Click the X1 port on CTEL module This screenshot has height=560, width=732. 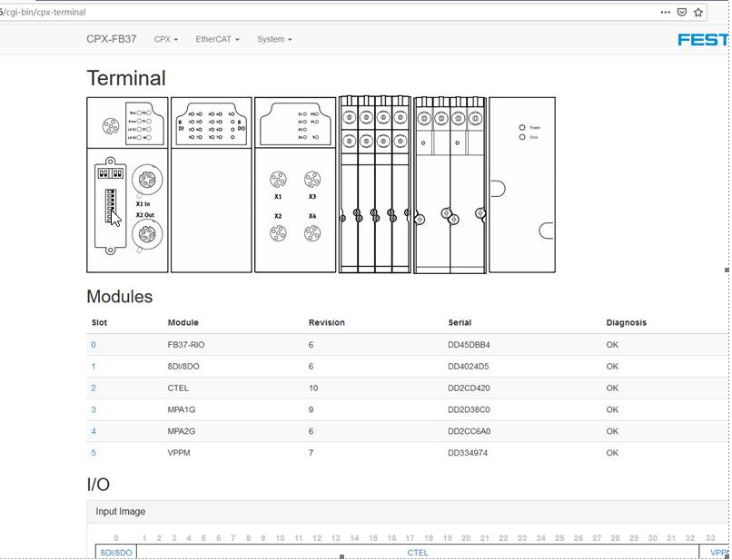coord(278,179)
